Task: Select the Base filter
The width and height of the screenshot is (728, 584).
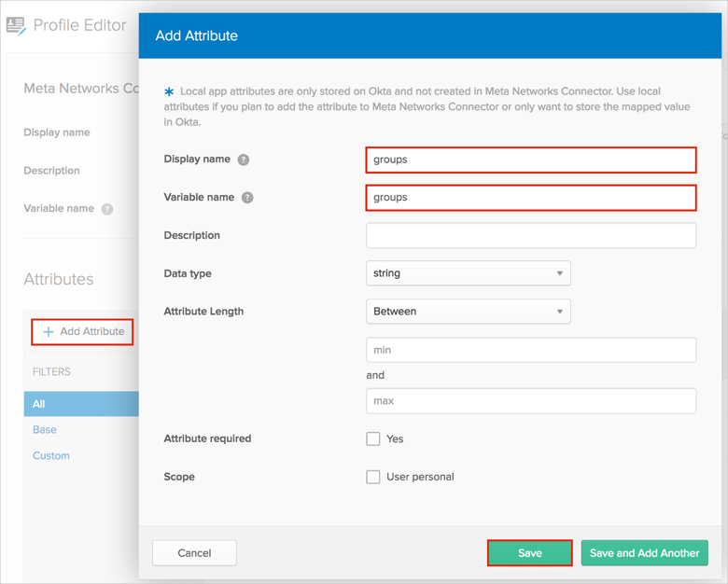Action: click(45, 430)
